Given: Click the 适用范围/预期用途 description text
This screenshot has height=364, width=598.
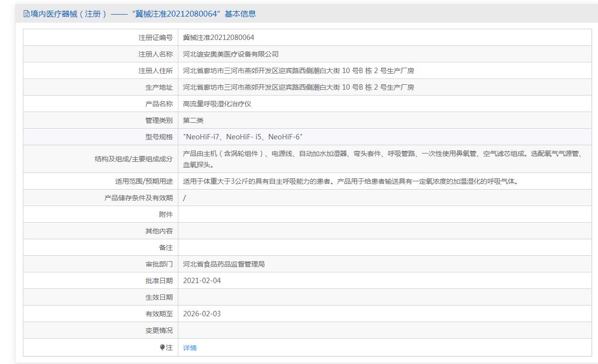Looking at the screenshot, I should (350, 181).
